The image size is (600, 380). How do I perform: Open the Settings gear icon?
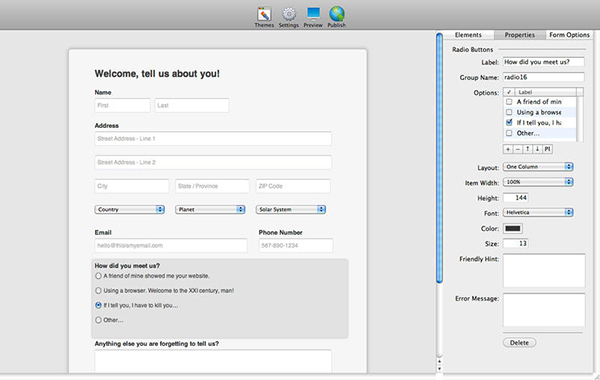click(x=289, y=17)
